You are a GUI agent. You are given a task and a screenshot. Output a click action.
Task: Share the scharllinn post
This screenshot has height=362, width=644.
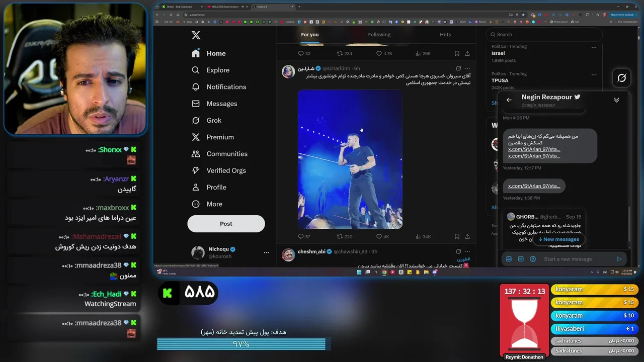click(x=467, y=236)
